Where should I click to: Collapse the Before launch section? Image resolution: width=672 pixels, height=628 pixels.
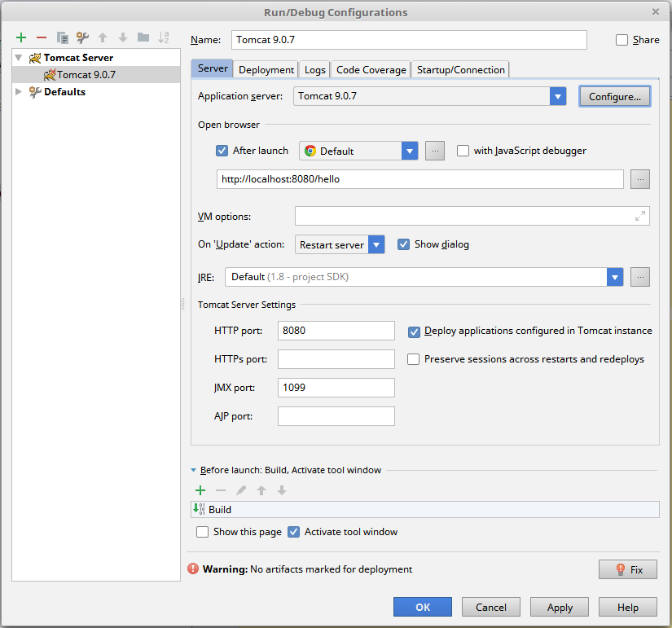[193, 470]
